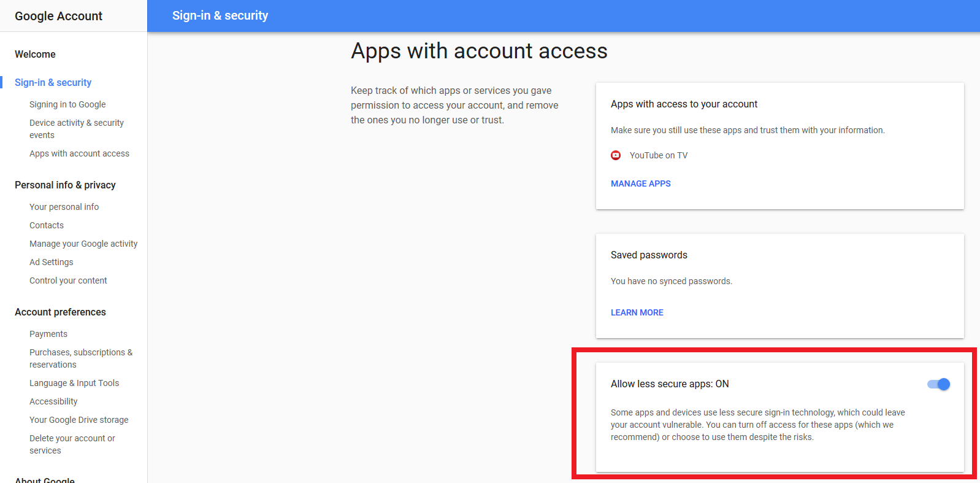Go to Signing in to Google
Viewport: 980px width, 483px height.
67,104
